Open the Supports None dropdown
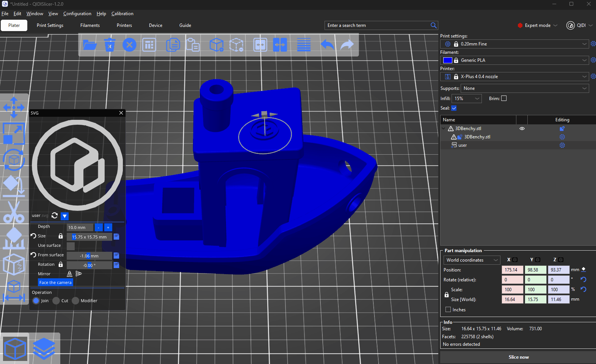Image resolution: width=596 pixels, height=364 pixels. [525, 88]
